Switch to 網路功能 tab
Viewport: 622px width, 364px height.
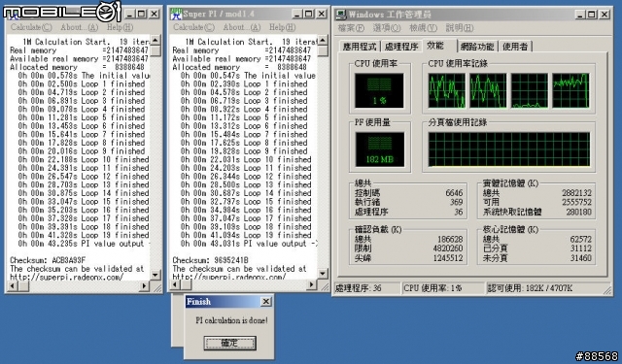pos(477,47)
